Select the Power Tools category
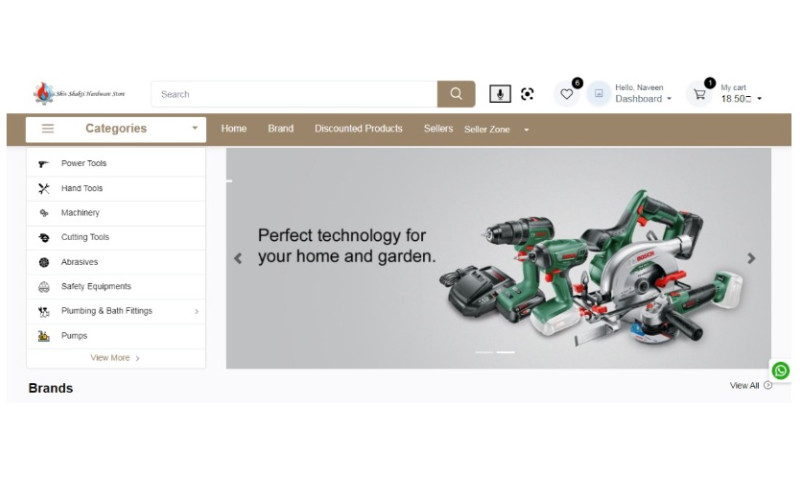Viewport: 800px width, 480px height. pyautogui.click(x=84, y=163)
